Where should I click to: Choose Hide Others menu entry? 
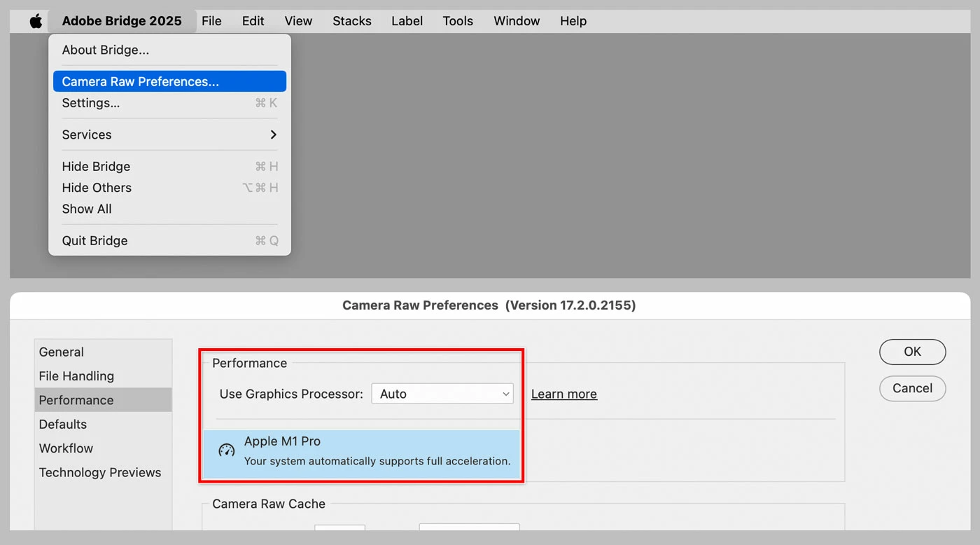[x=169, y=188]
